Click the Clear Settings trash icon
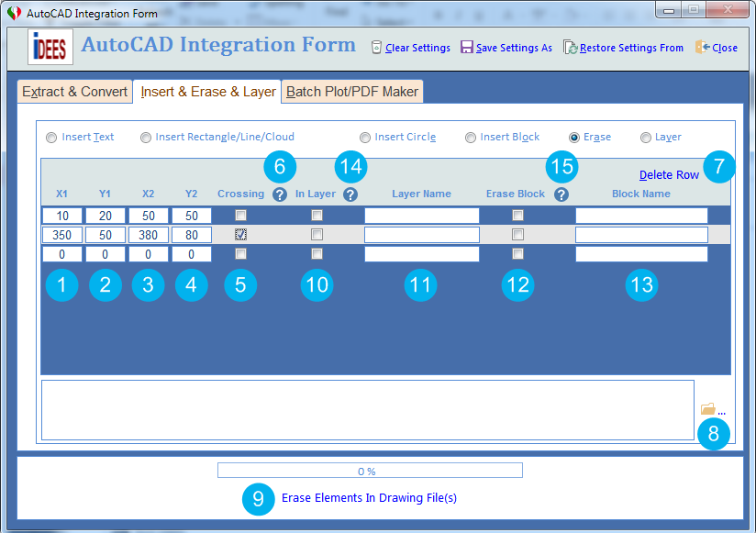756x533 pixels. pyautogui.click(x=376, y=47)
